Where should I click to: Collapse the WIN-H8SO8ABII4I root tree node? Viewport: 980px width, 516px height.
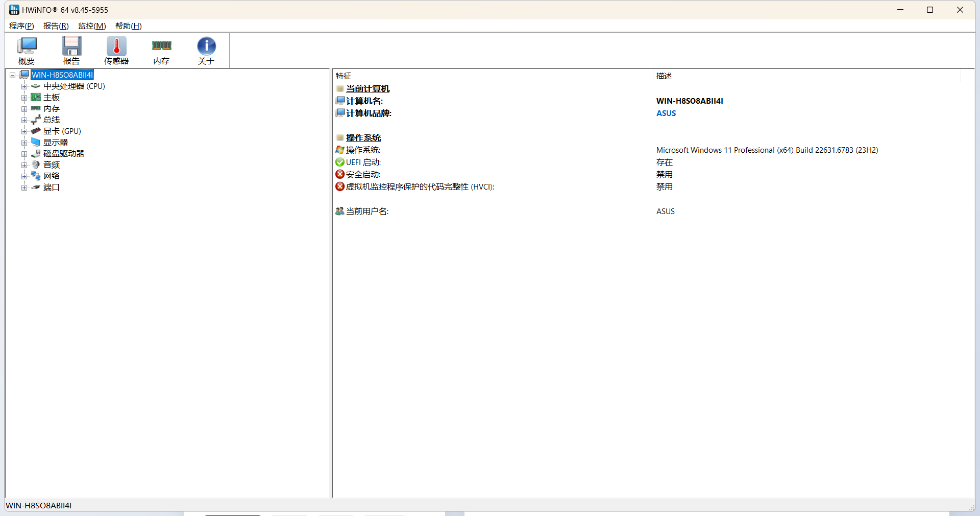[x=13, y=75]
